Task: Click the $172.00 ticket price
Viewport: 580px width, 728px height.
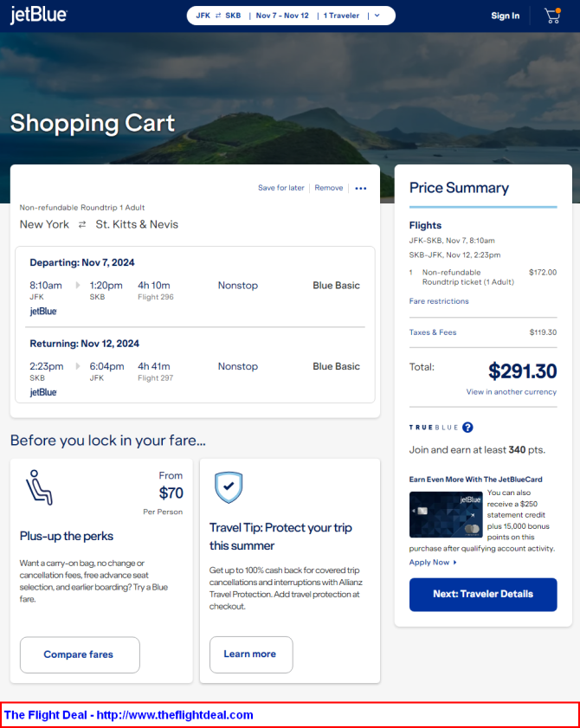Action: click(x=543, y=272)
